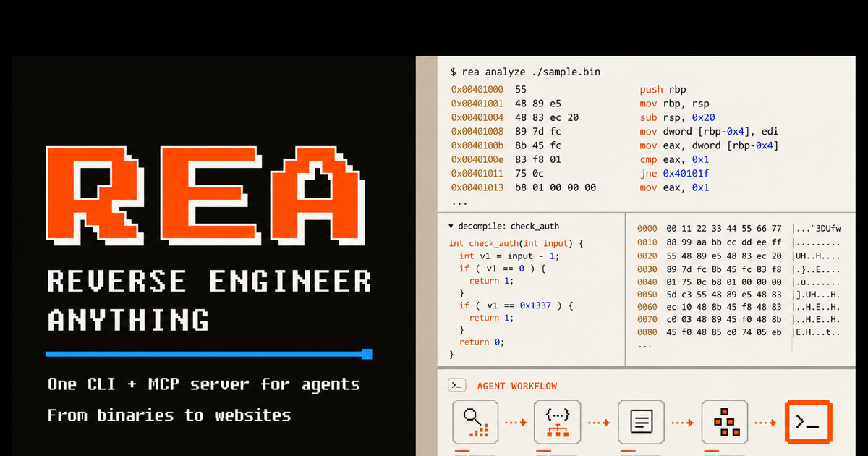Click the ASCII column text '|..."3DUfw'
This screenshot has width=868, height=456.
click(x=817, y=229)
